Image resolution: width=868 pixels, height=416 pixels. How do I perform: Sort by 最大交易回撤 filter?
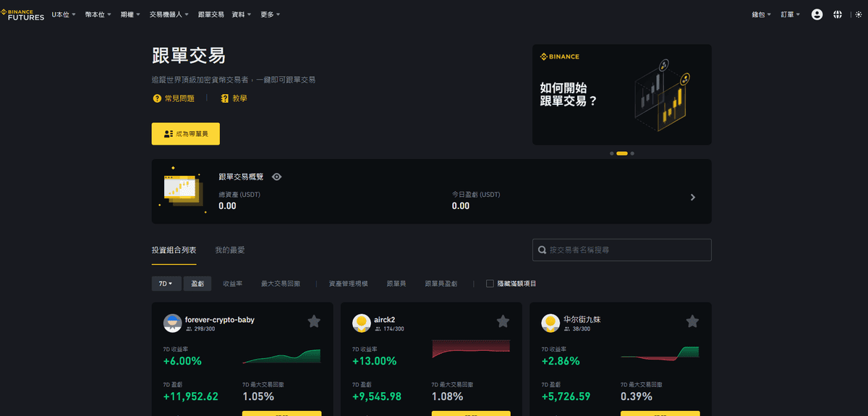[x=281, y=284]
